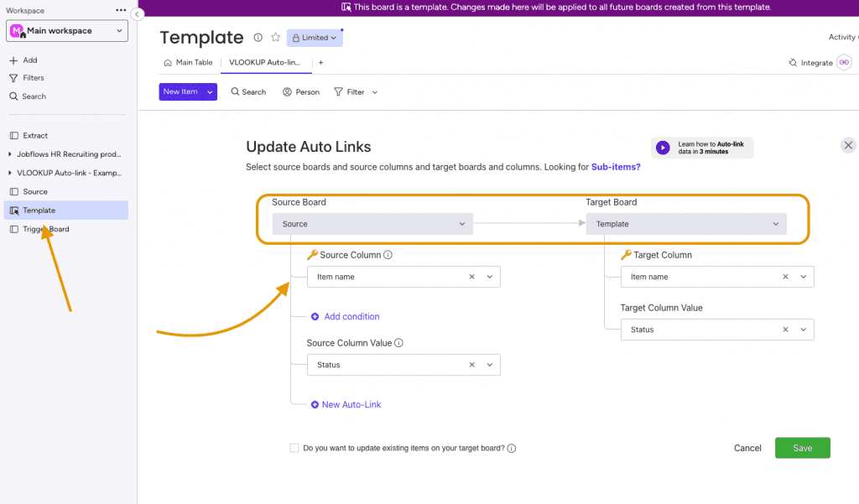The image size is (859, 504).
Task: Click the Source Column Value info icon
Action: pyautogui.click(x=398, y=343)
